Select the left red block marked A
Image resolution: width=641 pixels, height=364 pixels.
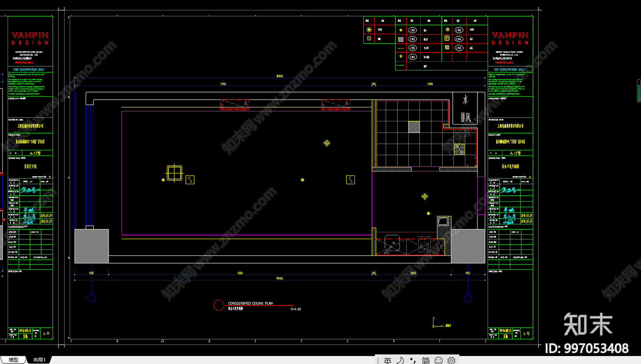coord(235,105)
